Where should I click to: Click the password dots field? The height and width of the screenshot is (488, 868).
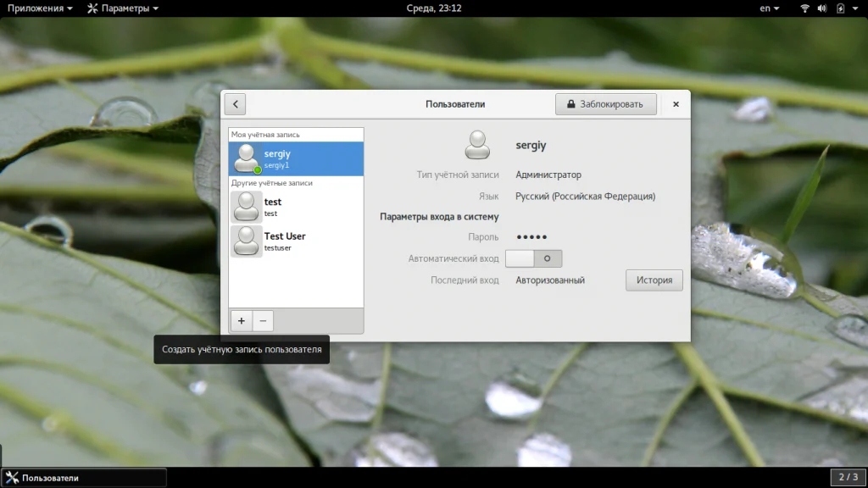point(531,237)
